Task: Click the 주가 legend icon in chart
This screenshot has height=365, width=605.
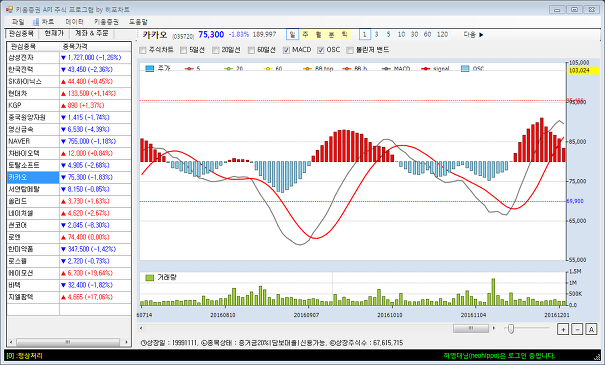Action: [x=150, y=69]
